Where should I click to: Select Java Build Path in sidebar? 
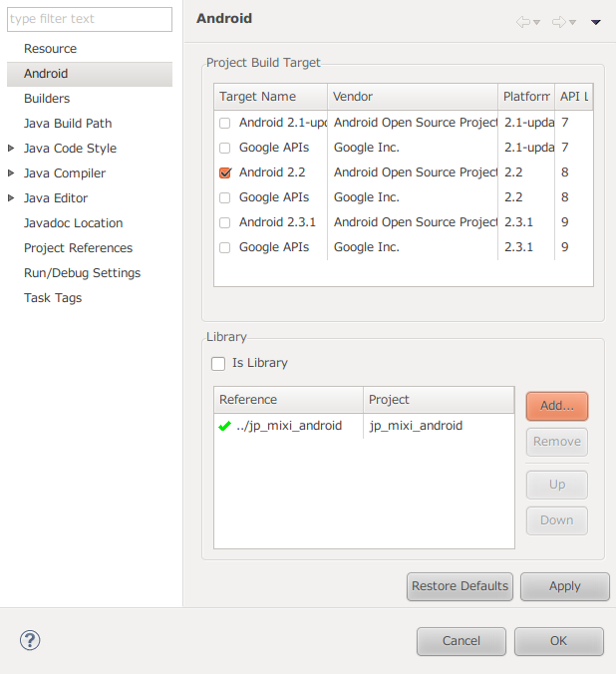[x=68, y=124]
